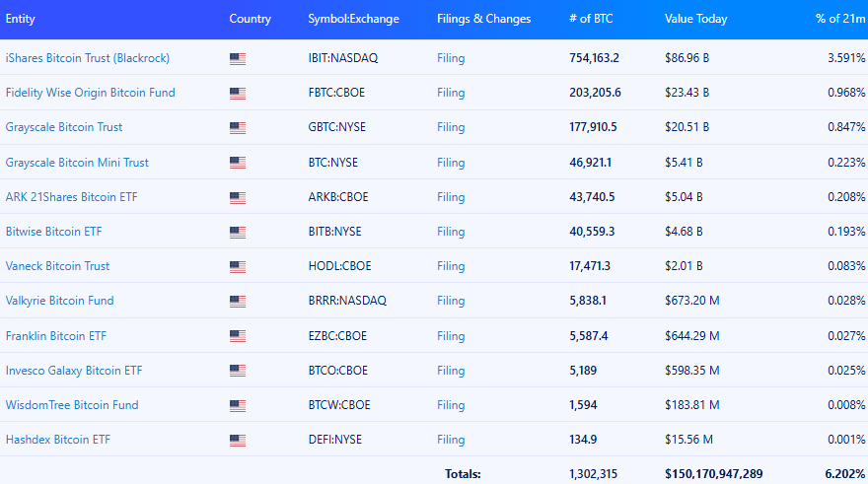
Task: Open the iShares Bitcoin Trust (Blackrock) entity link
Action: coord(88,58)
